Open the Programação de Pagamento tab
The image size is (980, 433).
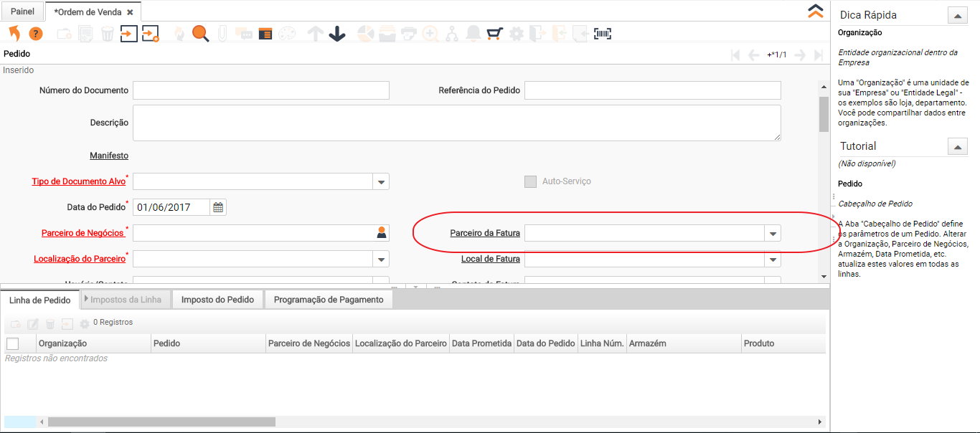click(x=329, y=300)
